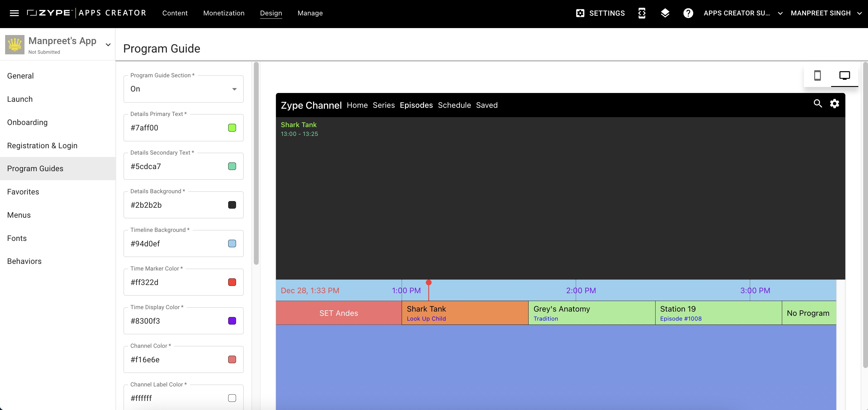Click the Zype Apps Creator logo
Viewport: 868px width, 410px height.
[x=86, y=13]
